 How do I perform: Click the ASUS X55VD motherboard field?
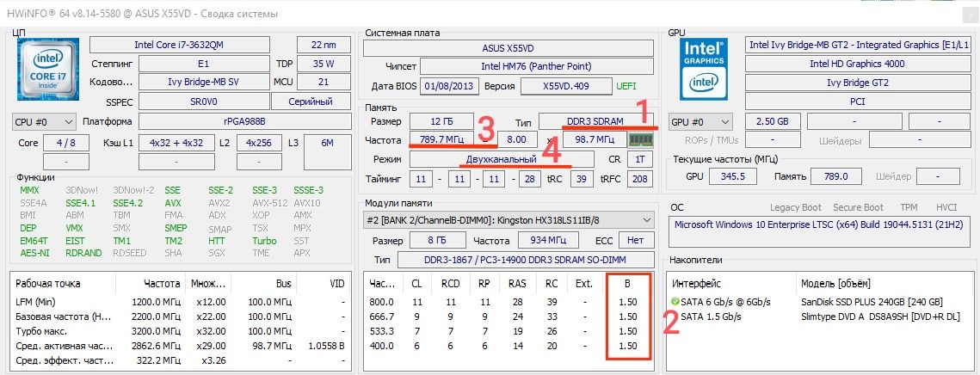click(x=508, y=48)
